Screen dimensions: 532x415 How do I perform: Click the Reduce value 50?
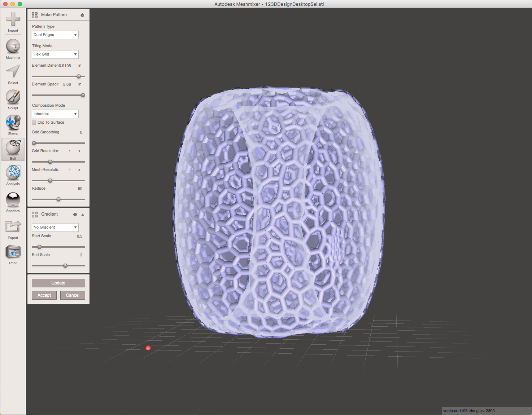80,189
